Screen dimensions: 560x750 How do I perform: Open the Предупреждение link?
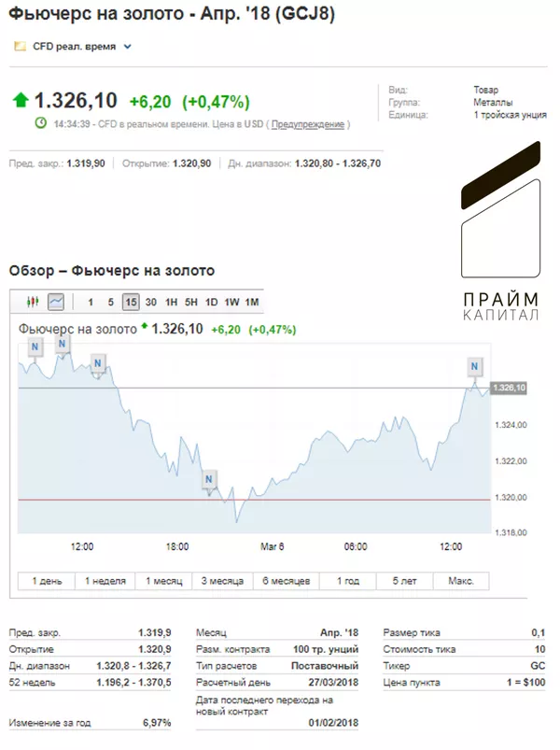coord(308,124)
